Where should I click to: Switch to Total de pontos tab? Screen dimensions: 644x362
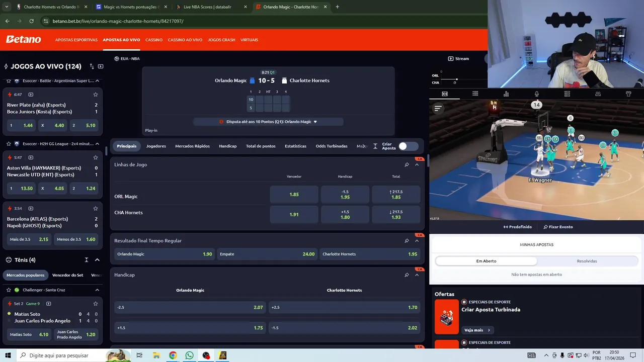(x=261, y=146)
